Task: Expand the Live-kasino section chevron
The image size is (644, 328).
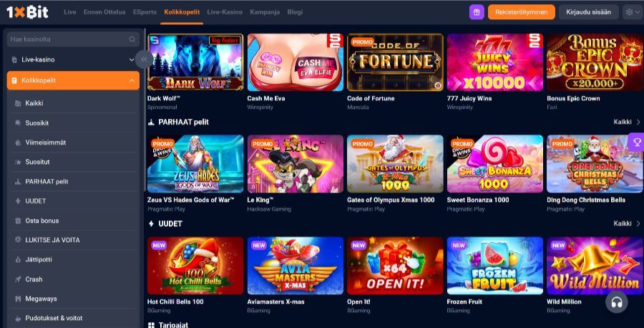Action: [132, 59]
